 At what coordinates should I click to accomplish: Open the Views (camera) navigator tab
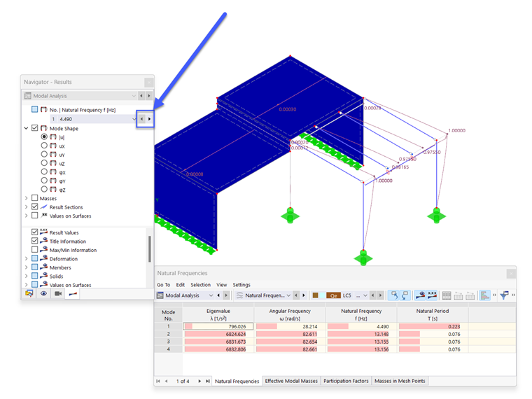(x=58, y=293)
